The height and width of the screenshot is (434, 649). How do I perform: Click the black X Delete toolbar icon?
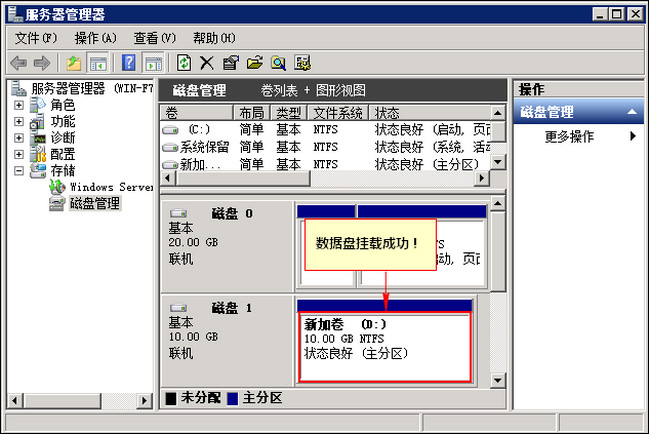pos(207,63)
